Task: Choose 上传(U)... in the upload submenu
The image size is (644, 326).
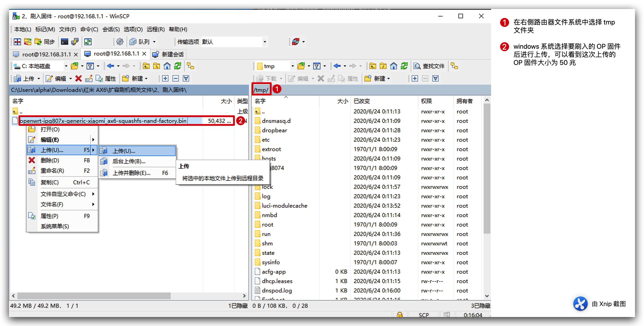Action: [137, 151]
